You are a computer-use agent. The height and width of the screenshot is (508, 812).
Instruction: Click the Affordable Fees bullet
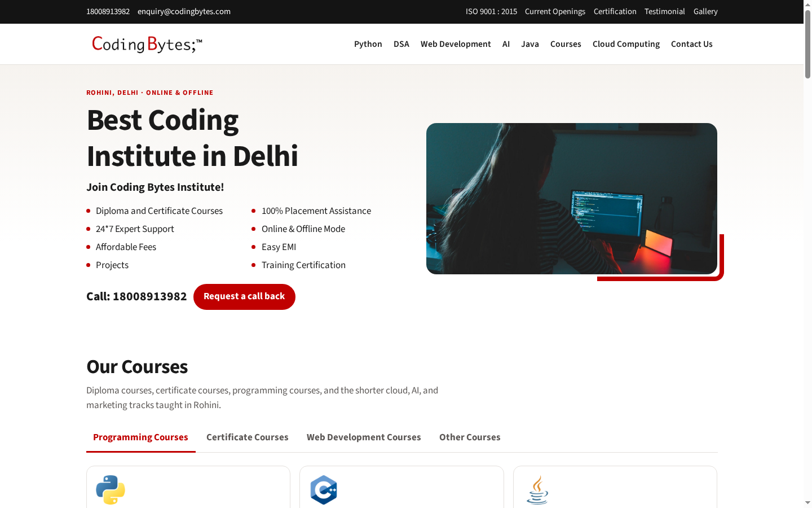tap(126, 247)
